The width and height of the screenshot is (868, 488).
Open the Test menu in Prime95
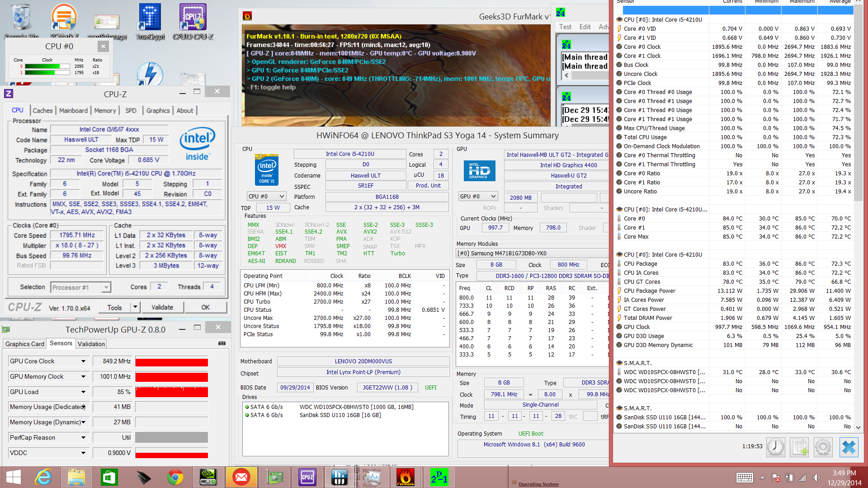(565, 27)
